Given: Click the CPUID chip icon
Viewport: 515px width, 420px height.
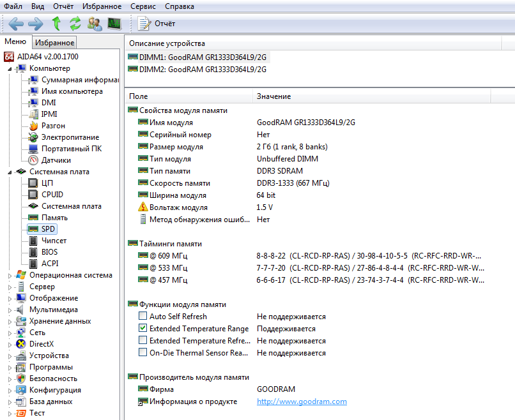Looking at the screenshot, I should (33, 195).
